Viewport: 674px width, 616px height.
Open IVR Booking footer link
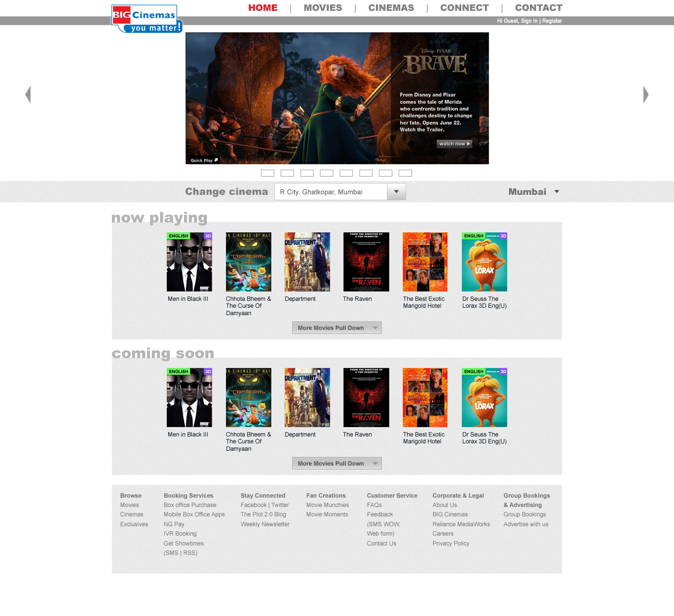[180, 534]
